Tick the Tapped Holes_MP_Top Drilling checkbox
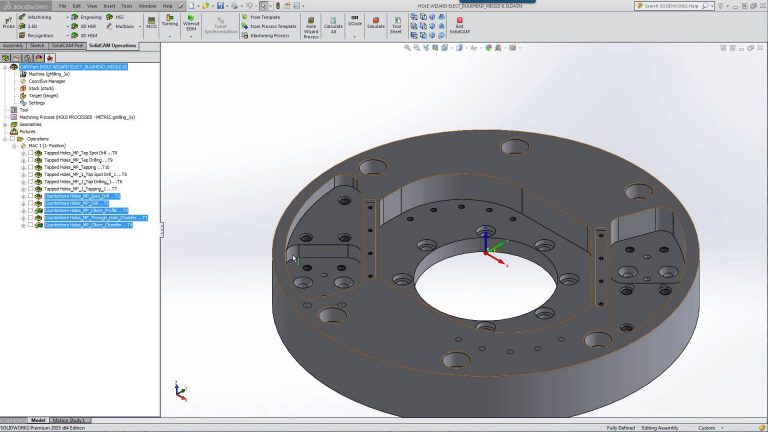 click(x=30, y=160)
